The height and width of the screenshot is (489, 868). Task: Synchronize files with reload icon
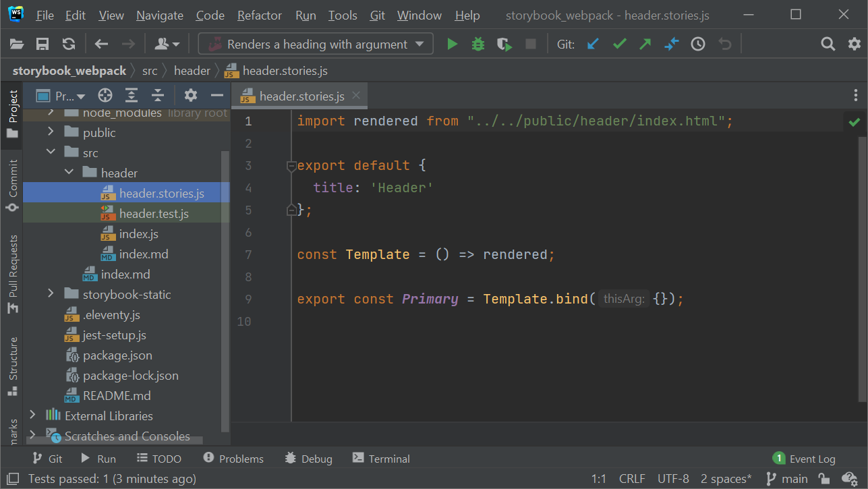(x=68, y=45)
